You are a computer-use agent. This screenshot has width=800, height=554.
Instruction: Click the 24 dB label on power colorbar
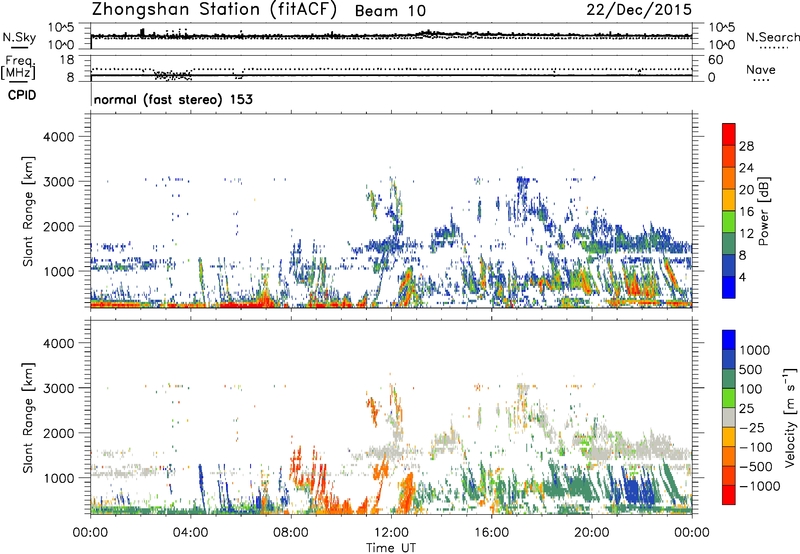746,168
